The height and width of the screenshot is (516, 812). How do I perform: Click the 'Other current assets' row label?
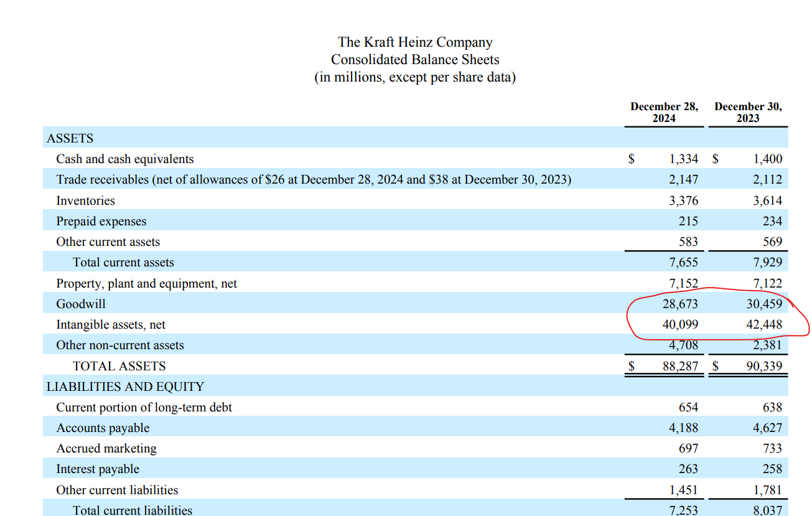click(x=108, y=242)
